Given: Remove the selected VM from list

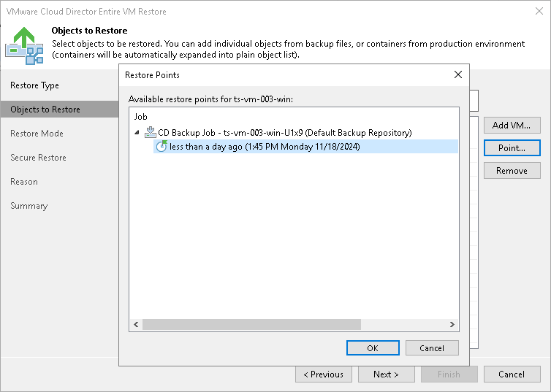Looking at the screenshot, I should point(512,171).
